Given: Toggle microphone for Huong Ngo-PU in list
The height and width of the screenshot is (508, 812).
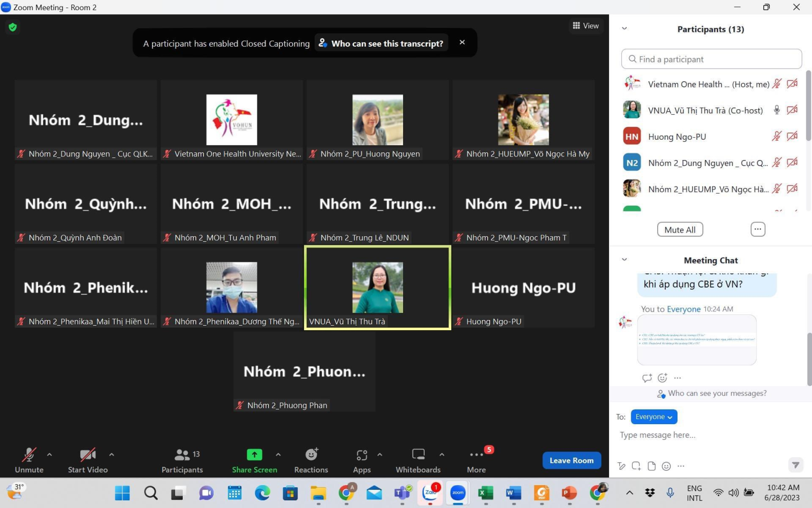Looking at the screenshot, I should click(776, 136).
